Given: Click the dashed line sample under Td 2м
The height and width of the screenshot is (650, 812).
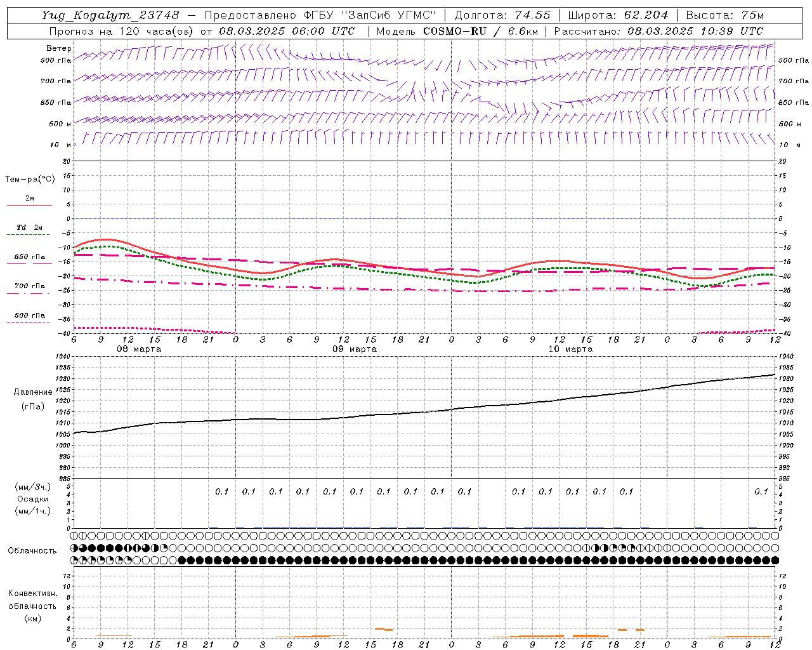Looking at the screenshot, I should pyautogui.click(x=29, y=235).
